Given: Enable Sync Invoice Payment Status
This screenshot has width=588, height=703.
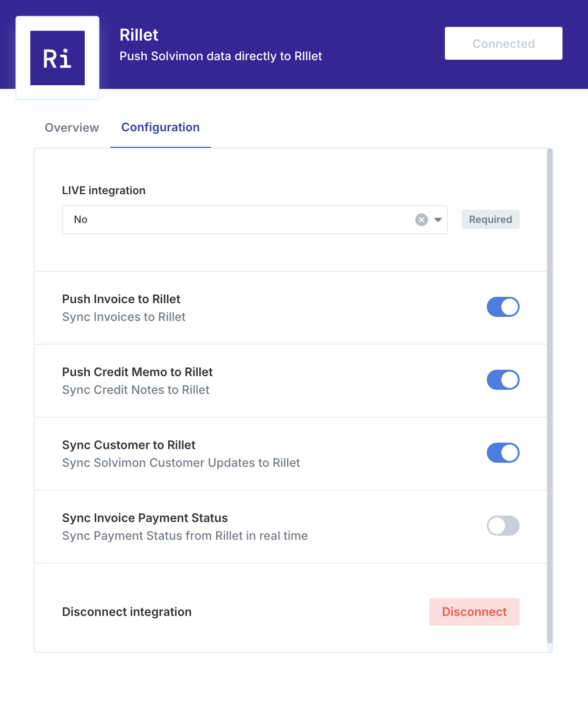Looking at the screenshot, I should [x=503, y=526].
